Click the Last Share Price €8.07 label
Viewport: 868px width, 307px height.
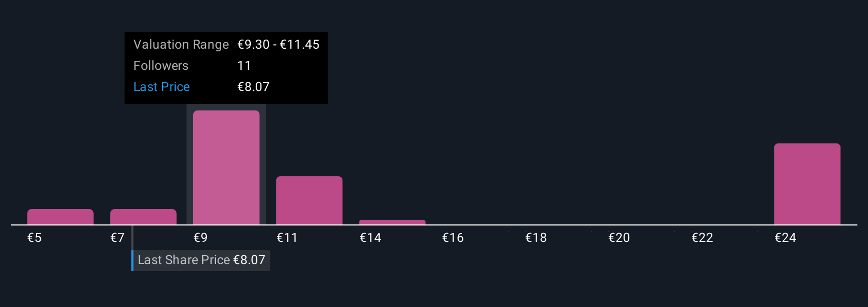(201, 260)
